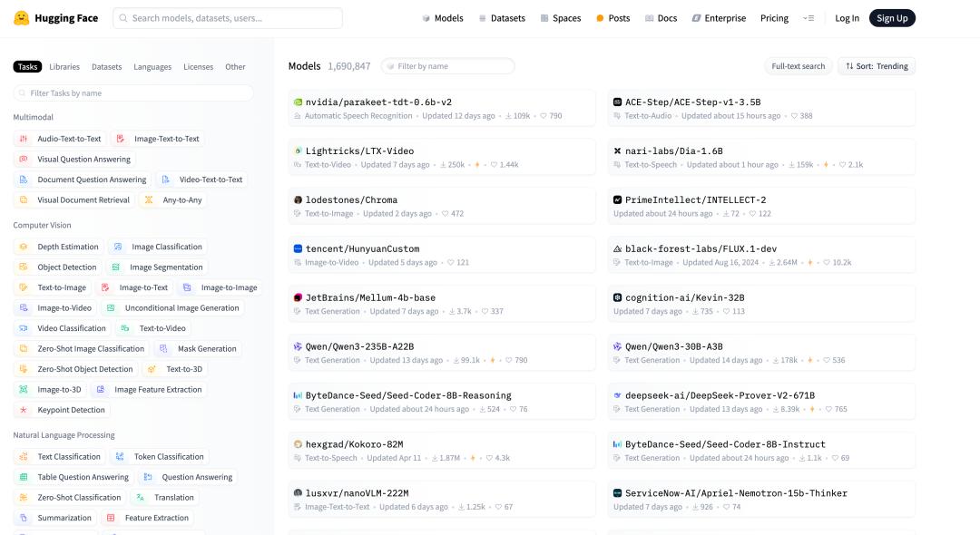Select the Any-to-Any task filter
The height and width of the screenshot is (535, 980).
(173, 200)
